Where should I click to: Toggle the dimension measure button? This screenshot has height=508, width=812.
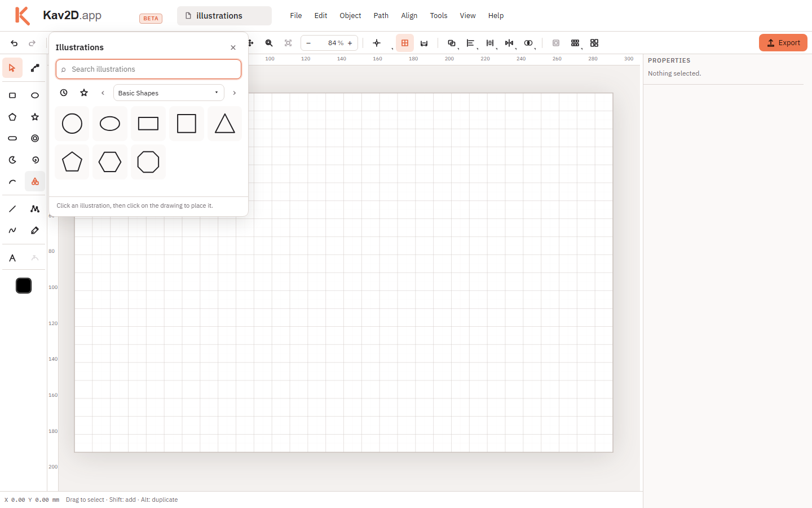coord(424,43)
